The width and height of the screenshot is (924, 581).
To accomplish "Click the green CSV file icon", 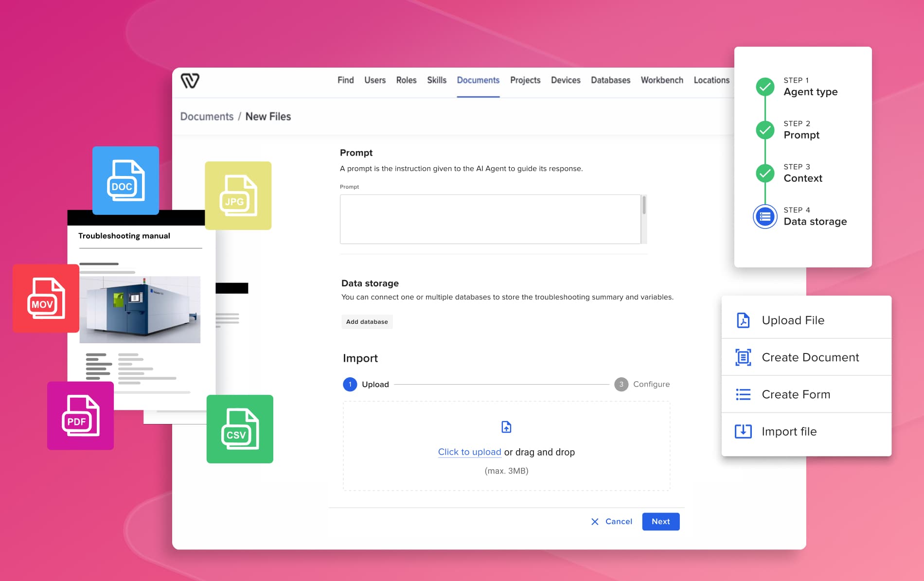I will [240, 429].
